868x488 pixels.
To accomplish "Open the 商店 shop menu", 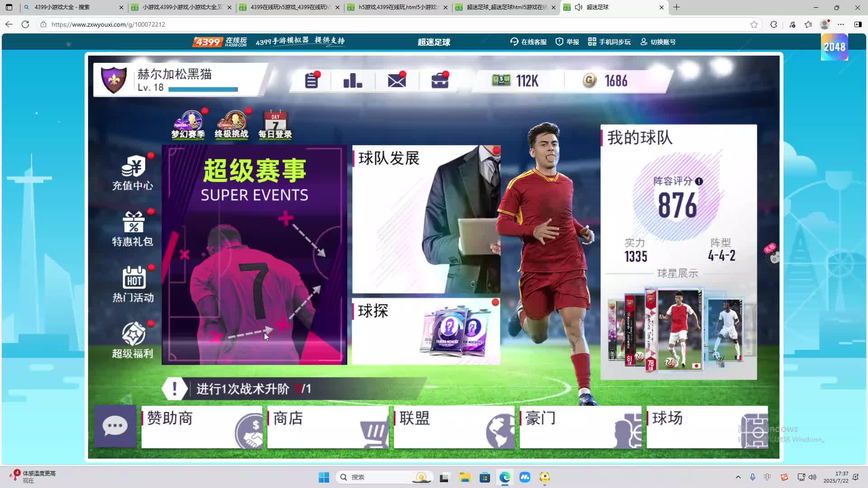I will pos(328,427).
